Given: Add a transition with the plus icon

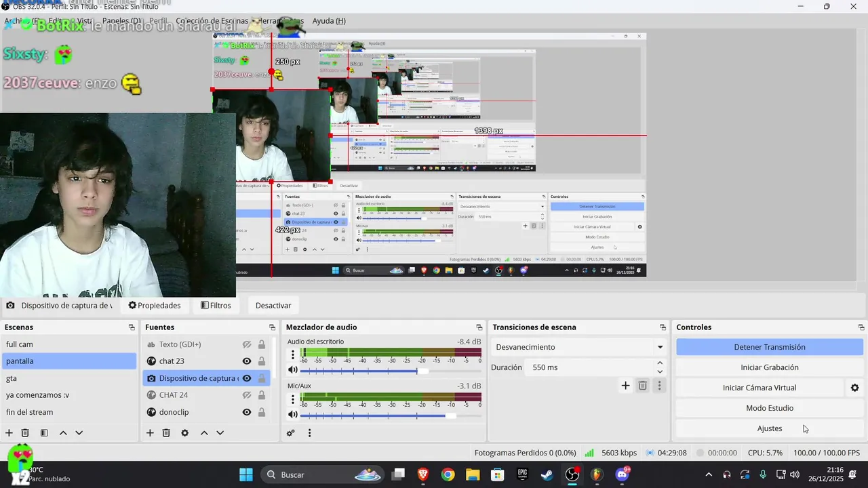Looking at the screenshot, I should pos(625,386).
